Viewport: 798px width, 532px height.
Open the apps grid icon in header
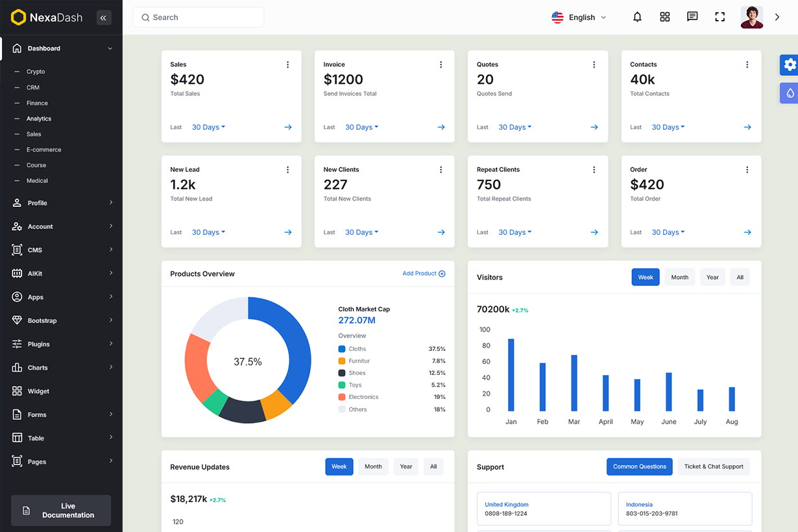click(664, 18)
